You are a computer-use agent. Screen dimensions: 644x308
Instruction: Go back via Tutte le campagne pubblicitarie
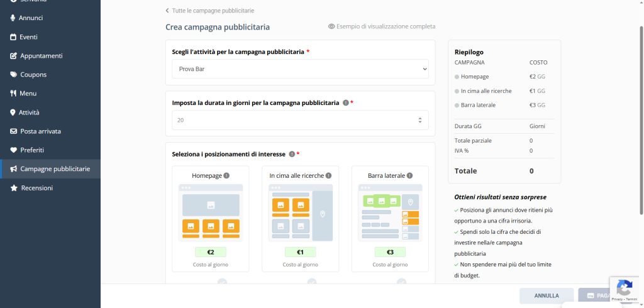click(x=210, y=11)
